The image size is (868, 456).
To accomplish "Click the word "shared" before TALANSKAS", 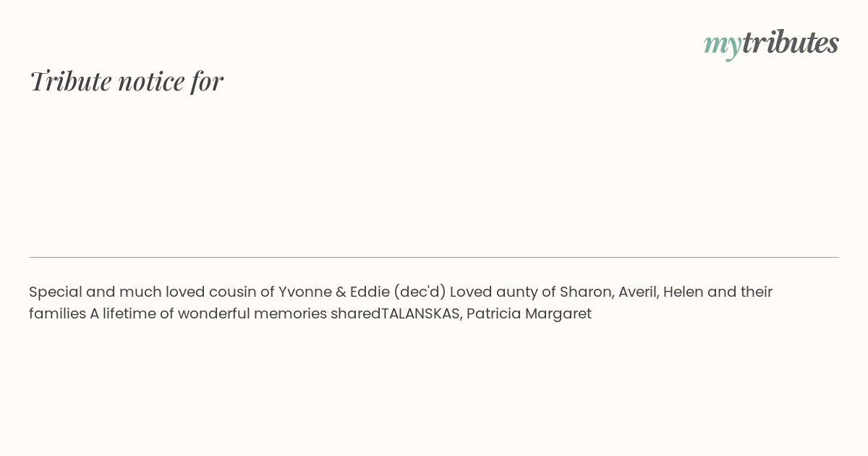I will point(356,313).
